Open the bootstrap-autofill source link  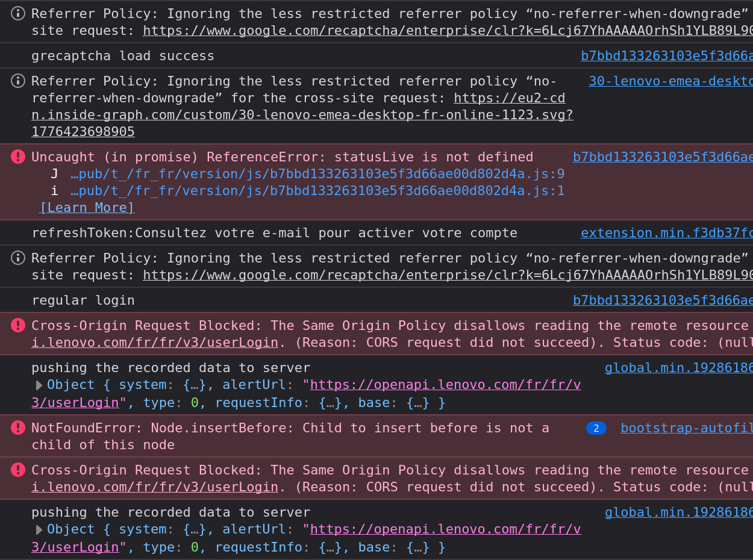coord(686,428)
